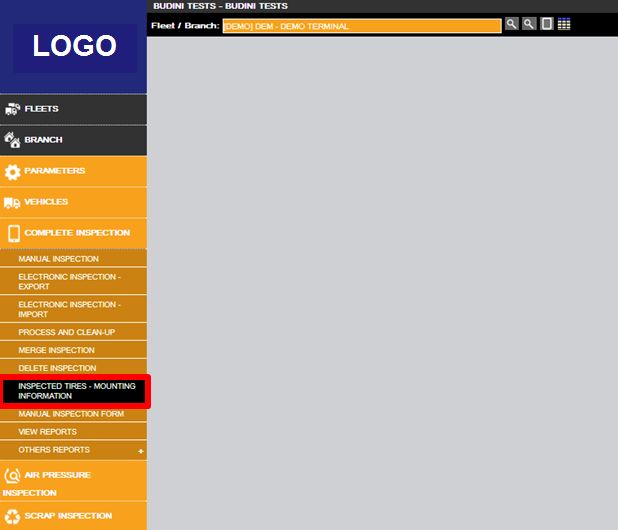This screenshot has height=530, width=618.
Task: Expand Others Reports with the plus sign
Action: coord(140,451)
